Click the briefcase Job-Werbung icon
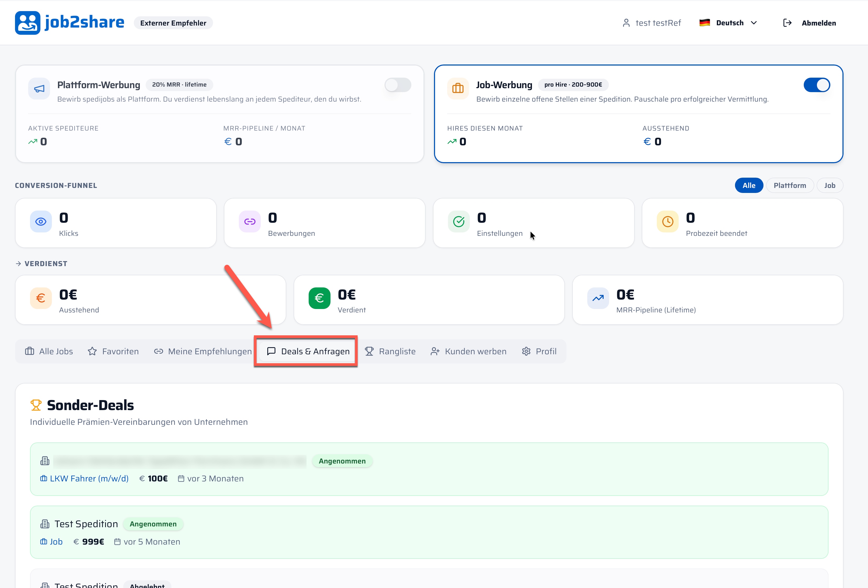This screenshot has width=868, height=588. pyautogui.click(x=458, y=88)
